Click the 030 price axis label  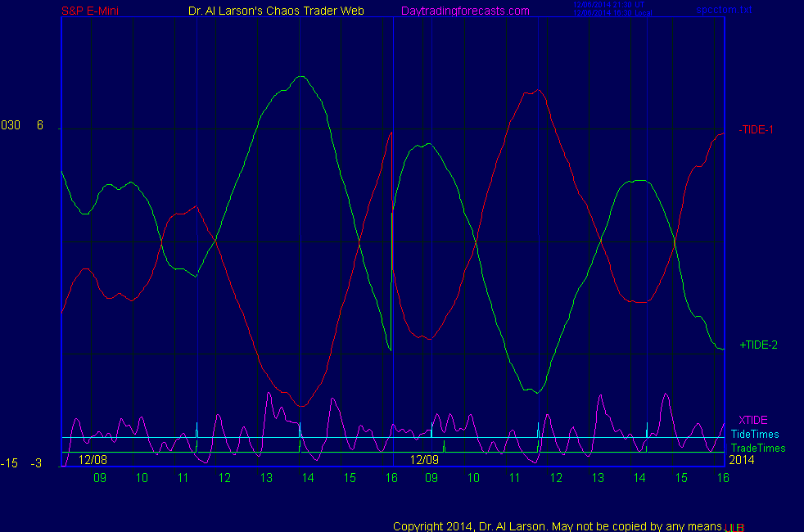(x=11, y=125)
